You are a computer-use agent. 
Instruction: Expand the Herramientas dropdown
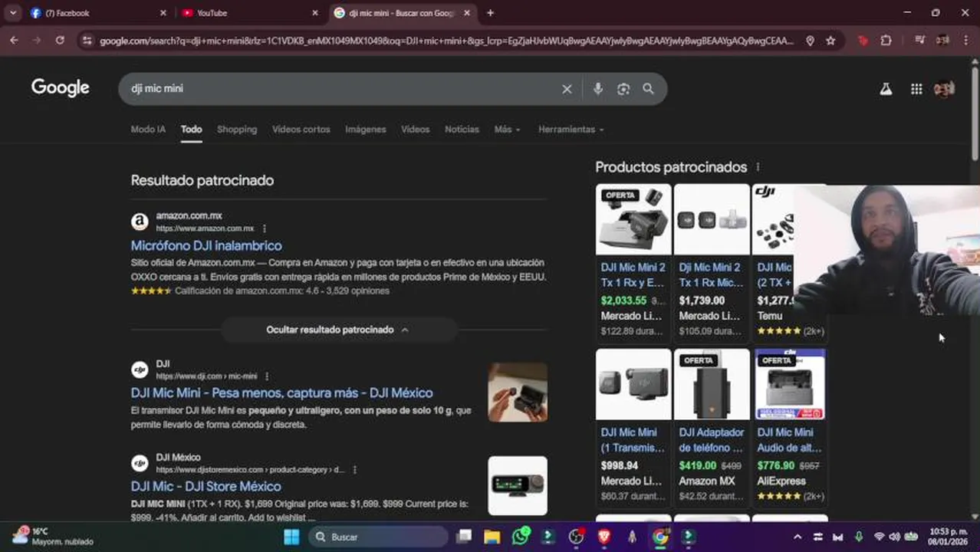(x=571, y=130)
